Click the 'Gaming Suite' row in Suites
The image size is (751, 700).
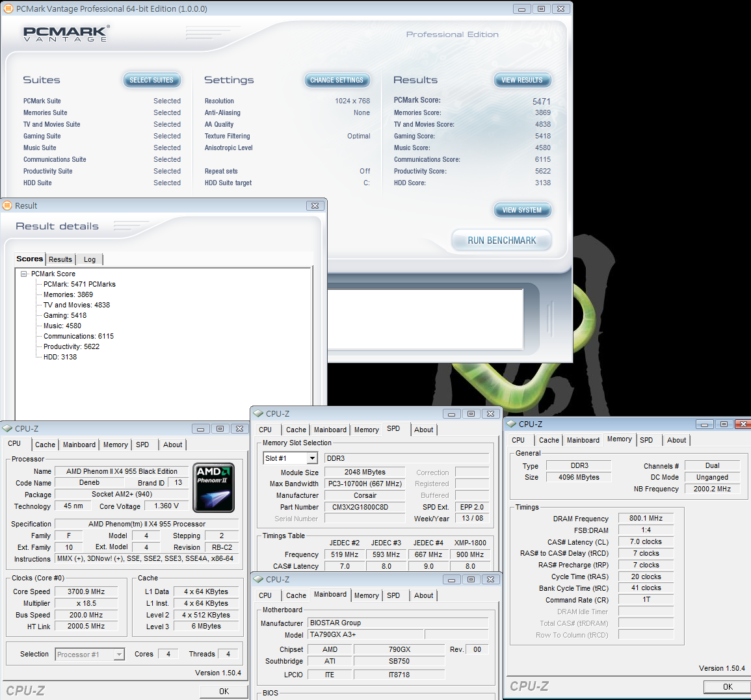[102, 136]
